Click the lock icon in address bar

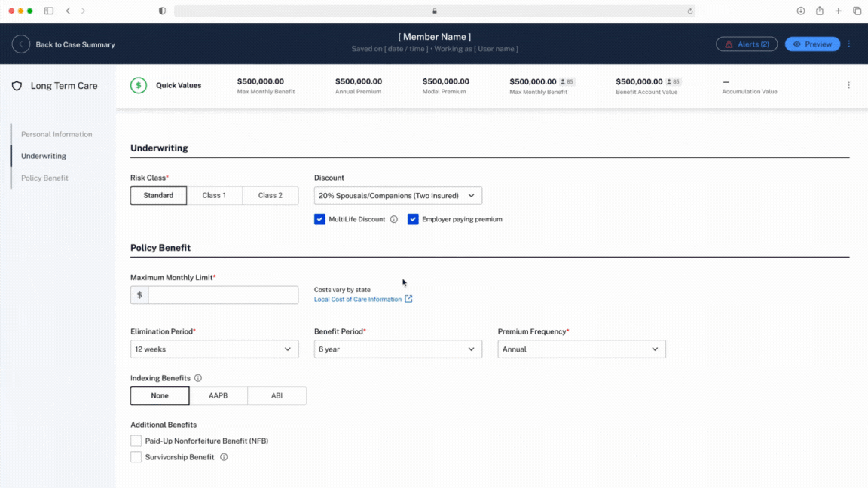(x=435, y=11)
